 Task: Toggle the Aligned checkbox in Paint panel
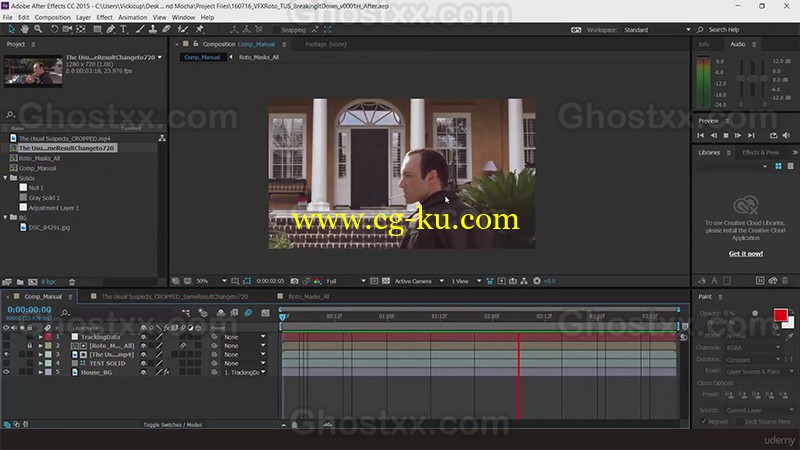[x=704, y=421]
